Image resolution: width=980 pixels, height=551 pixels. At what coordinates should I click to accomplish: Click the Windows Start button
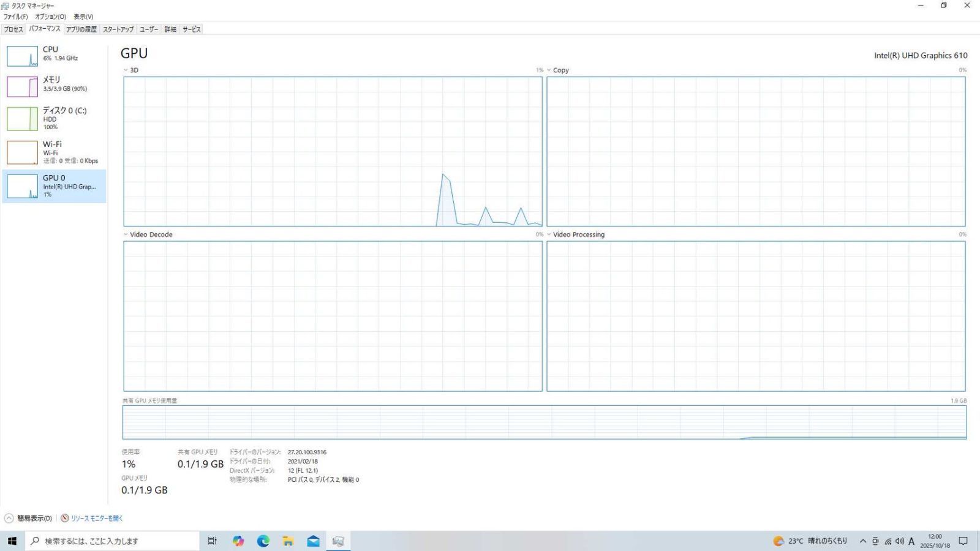tap(12, 541)
